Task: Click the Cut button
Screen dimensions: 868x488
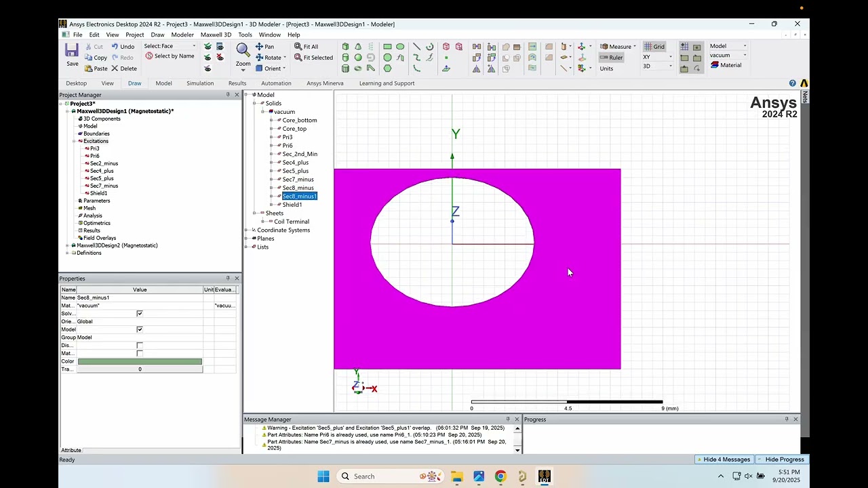Action: 94,47
